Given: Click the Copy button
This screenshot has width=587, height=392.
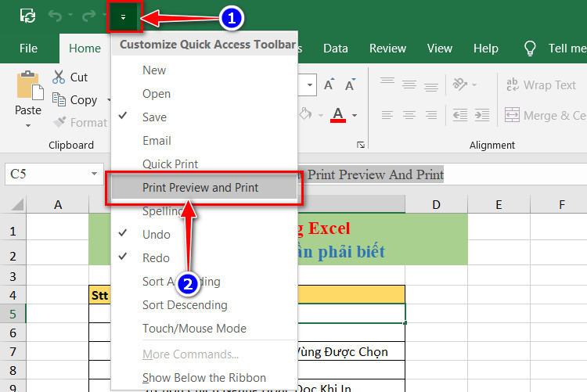Looking at the screenshot, I should [x=75, y=100].
